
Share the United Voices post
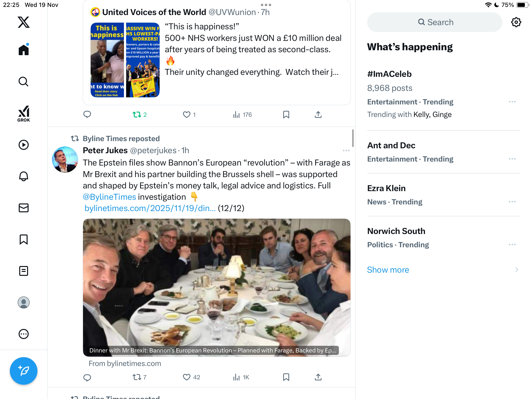(318, 115)
